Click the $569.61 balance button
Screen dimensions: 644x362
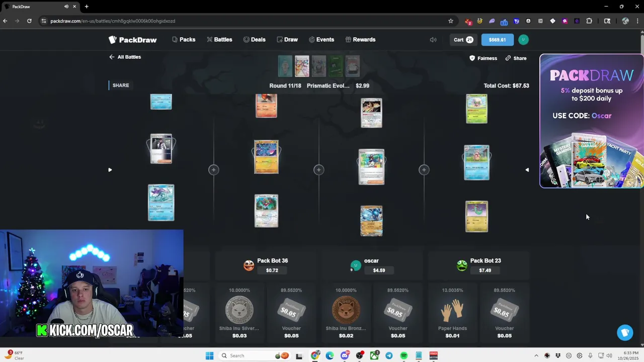(x=497, y=40)
